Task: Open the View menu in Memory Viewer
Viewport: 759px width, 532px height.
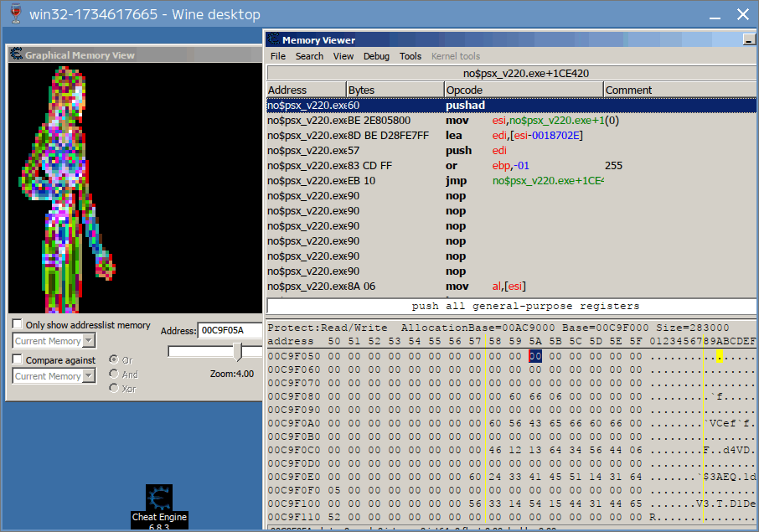Action: point(343,56)
